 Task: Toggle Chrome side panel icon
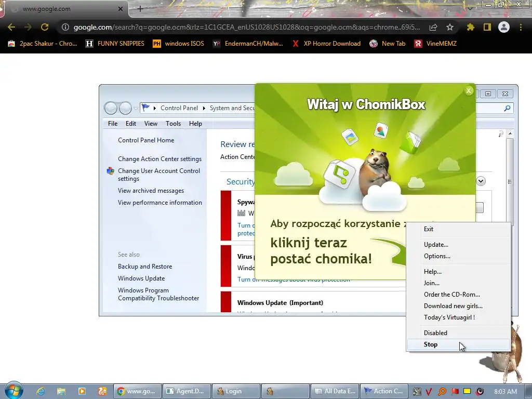tap(487, 27)
